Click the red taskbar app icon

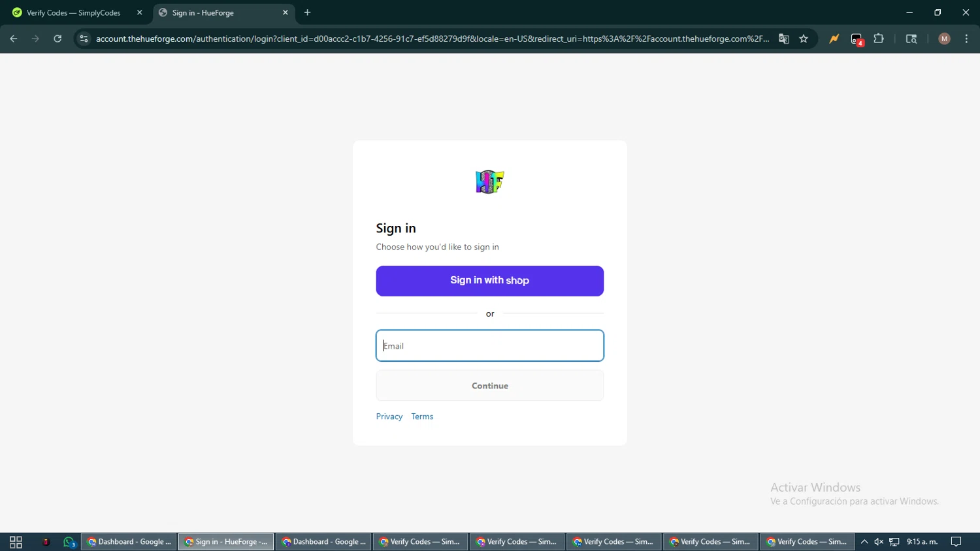click(x=46, y=542)
